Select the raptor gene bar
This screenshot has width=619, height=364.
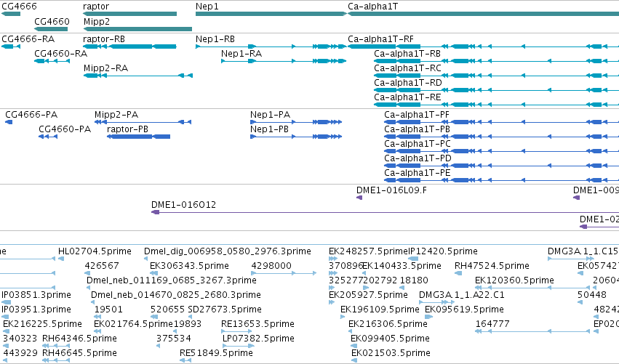pos(130,14)
